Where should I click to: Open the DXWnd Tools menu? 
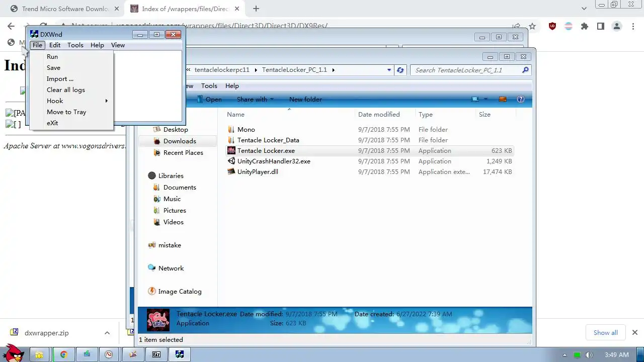[x=75, y=45]
